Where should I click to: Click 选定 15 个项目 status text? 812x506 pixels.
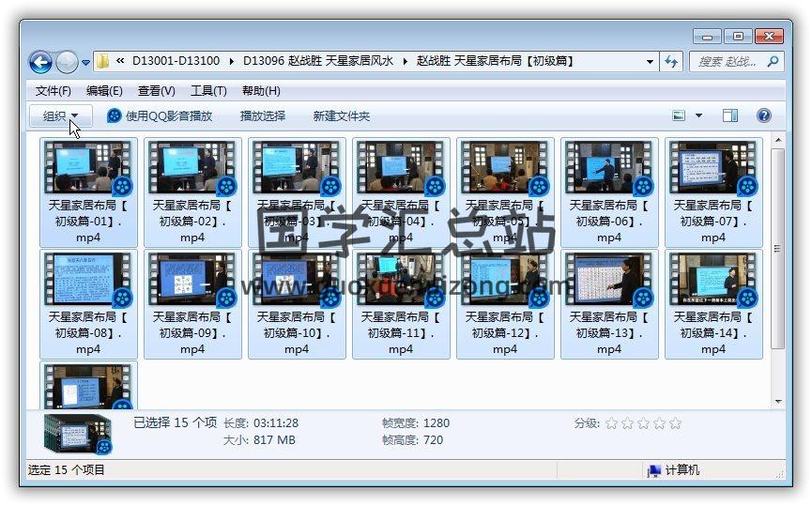coord(67,470)
